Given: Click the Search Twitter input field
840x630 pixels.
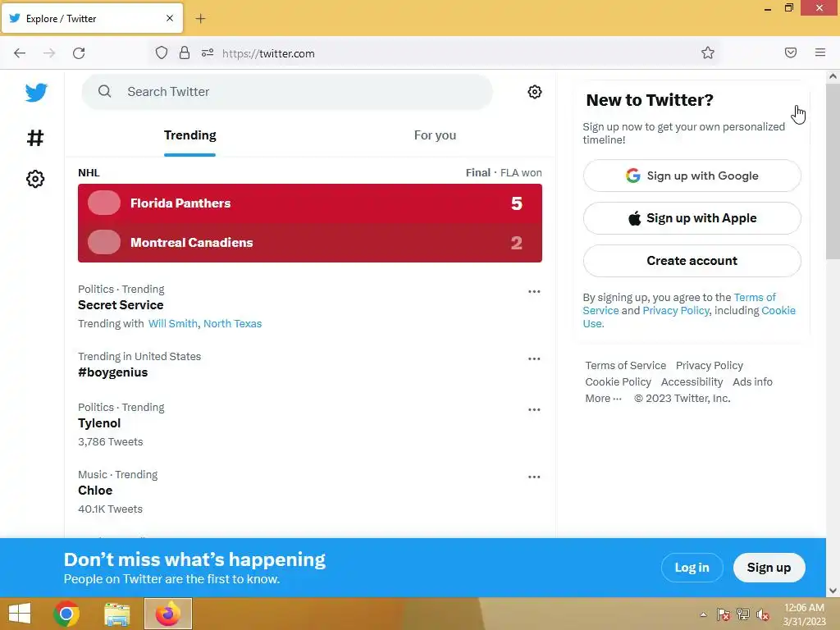Looking at the screenshot, I should (x=286, y=92).
